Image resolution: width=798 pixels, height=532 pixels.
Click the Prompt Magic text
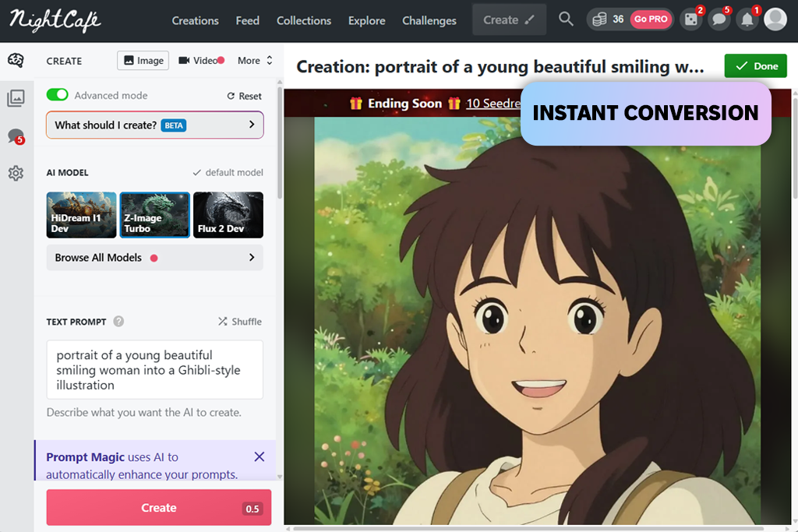(85, 456)
